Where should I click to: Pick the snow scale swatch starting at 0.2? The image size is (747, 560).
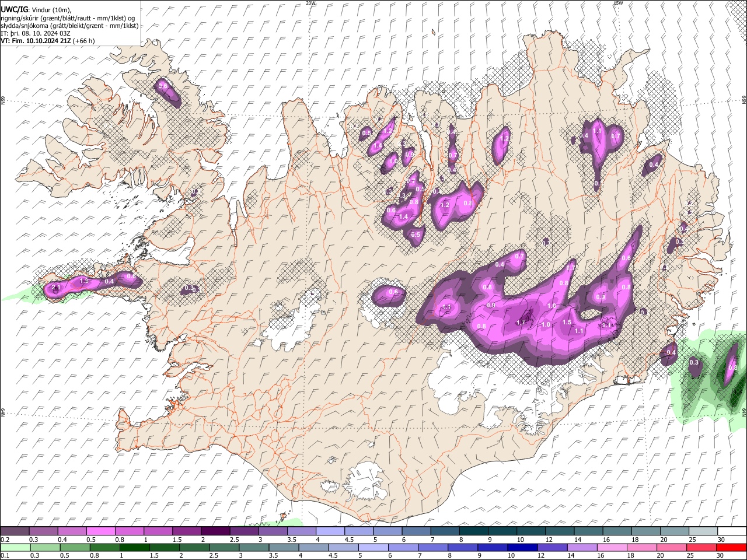pos(15,531)
